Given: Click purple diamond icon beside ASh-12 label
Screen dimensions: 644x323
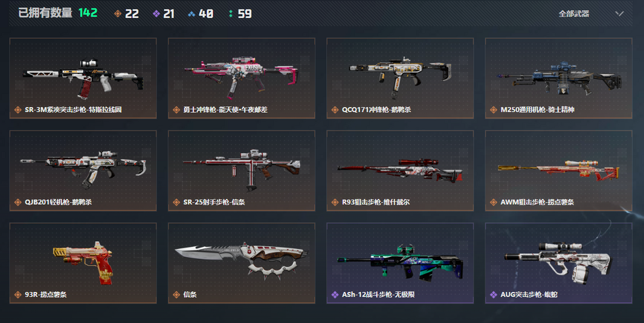Looking at the screenshot, I should [x=335, y=294].
